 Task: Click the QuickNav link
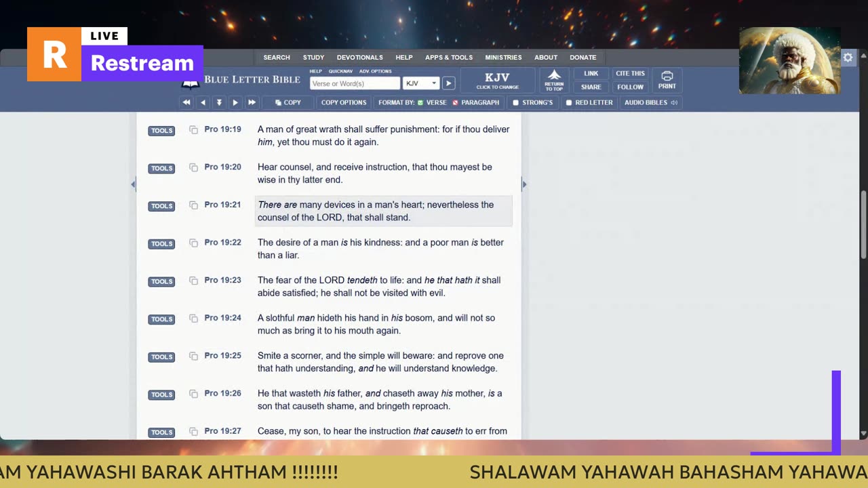[340, 71]
